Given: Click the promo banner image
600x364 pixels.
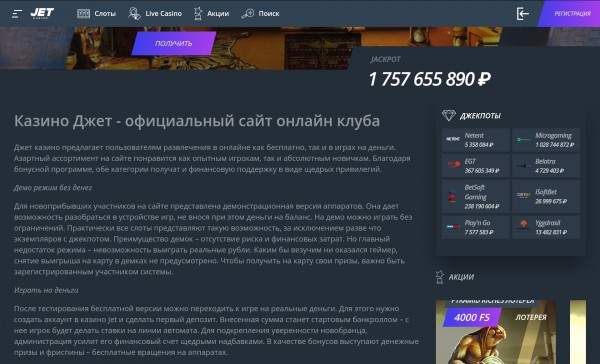Looking at the screenshot, I should (x=283, y=48).
